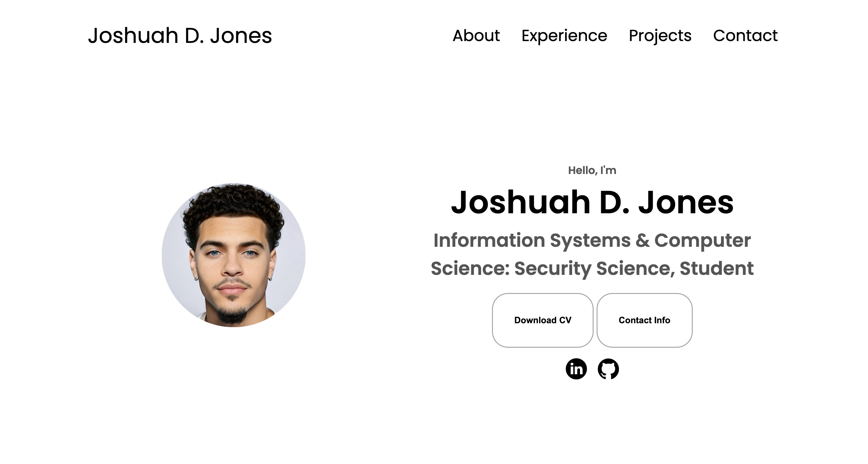The height and width of the screenshot is (464, 868).
Task: Open the Experience nav link
Action: tap(564, 36)
